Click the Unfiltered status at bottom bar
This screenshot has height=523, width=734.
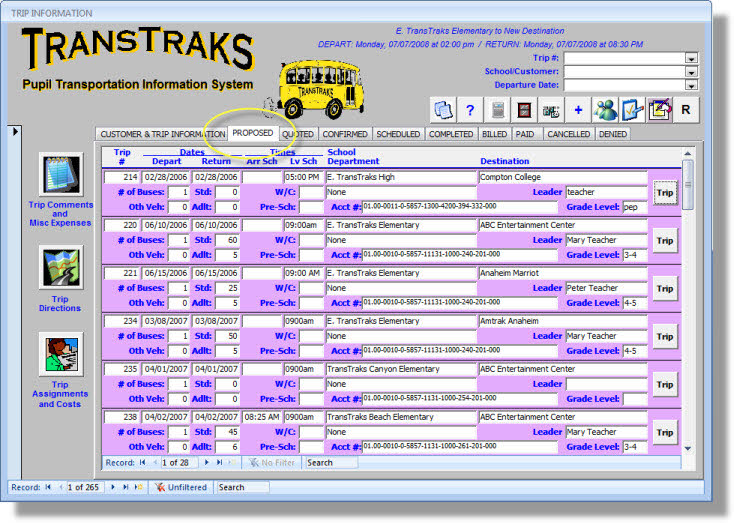pos(180,487)
